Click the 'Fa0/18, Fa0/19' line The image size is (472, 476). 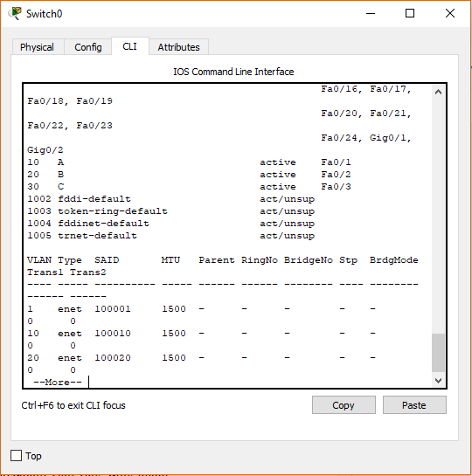tap(70, 101)
